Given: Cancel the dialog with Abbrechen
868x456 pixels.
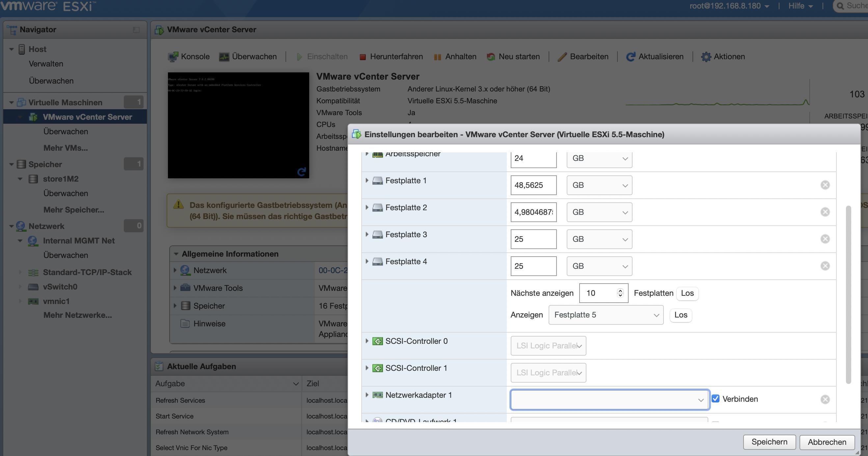Looking at the screenshot, I should coord(826,442).
